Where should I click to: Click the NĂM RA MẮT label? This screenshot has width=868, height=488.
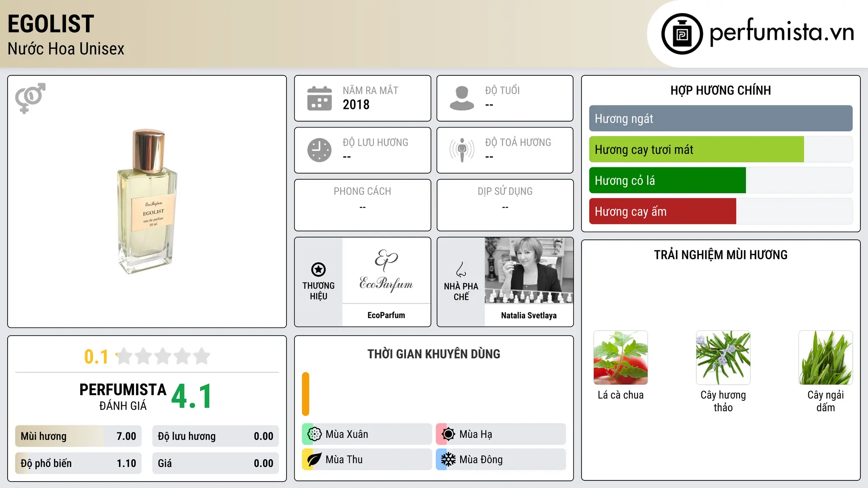[x=370, y=90]
